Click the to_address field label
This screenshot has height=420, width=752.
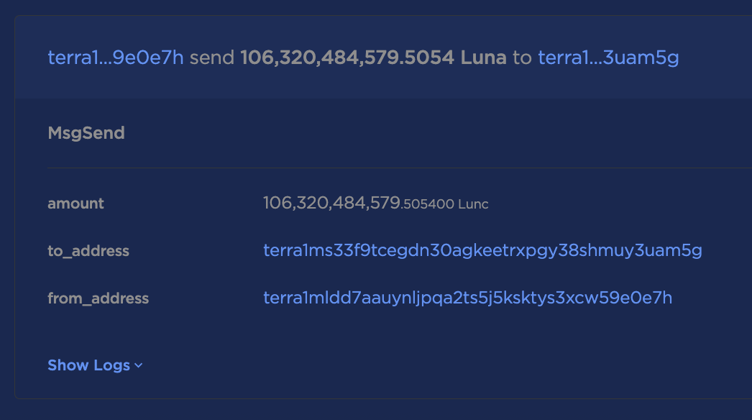pyautogui.click(x=88, y=251)
